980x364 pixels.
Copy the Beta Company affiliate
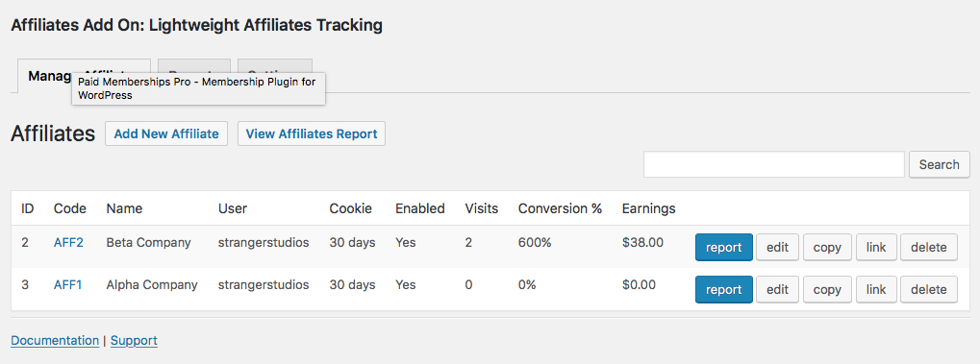(x=827, y=247)
